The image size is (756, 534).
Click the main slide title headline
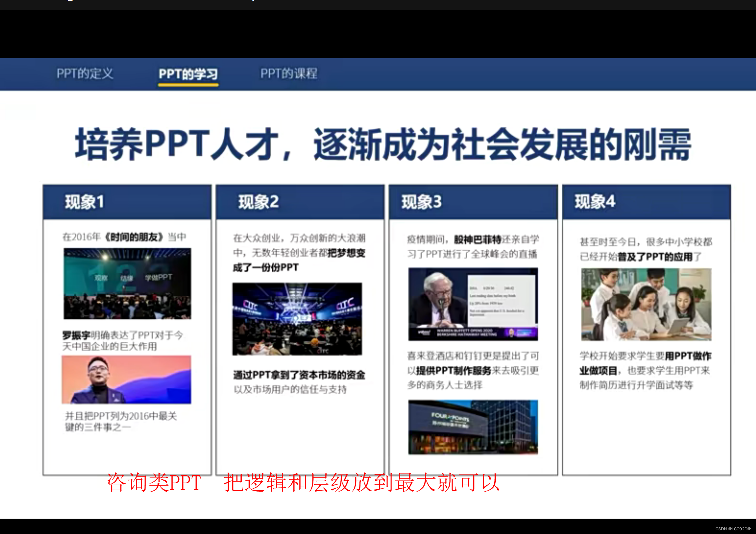coord(383,144)
